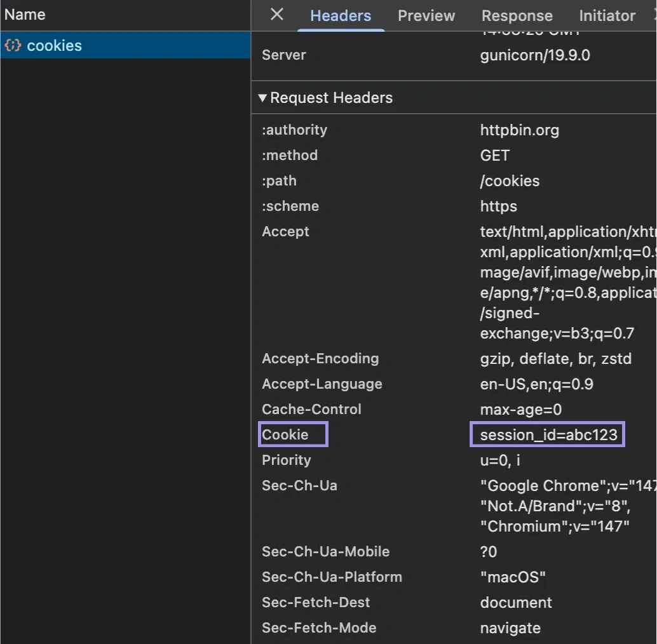Select the u=0, i priority value
657x644 pixels.
pos(500,460)
